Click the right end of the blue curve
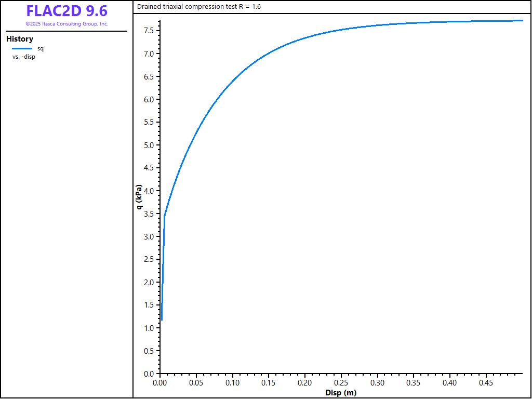The height and width of the screenshot is (399, 532). click(522, 21)
